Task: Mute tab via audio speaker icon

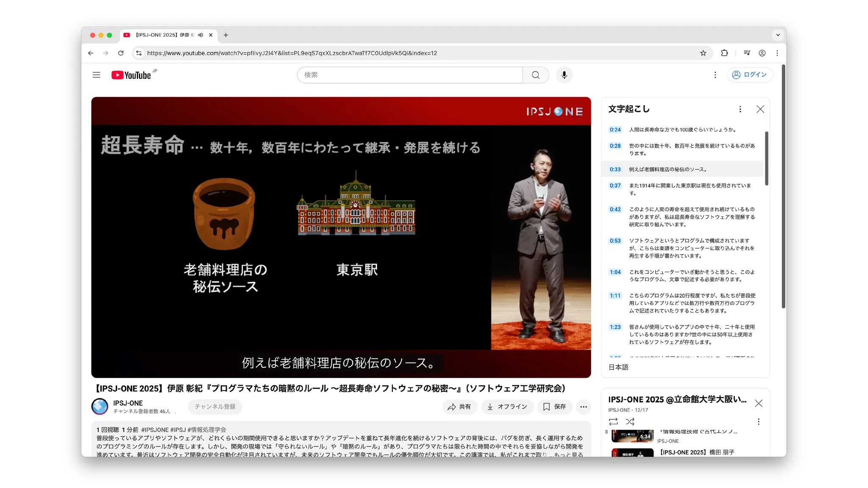Action: click(200, 35)
